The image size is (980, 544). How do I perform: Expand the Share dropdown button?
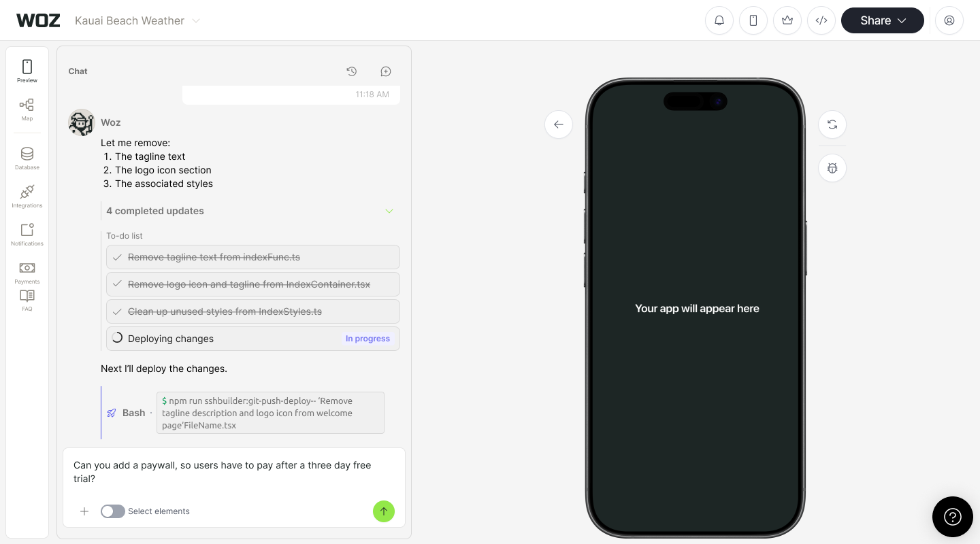point(882,20)
